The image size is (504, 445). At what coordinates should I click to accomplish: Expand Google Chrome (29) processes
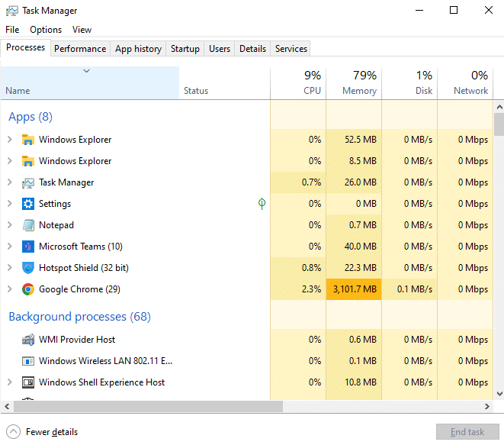click(10, 289)
